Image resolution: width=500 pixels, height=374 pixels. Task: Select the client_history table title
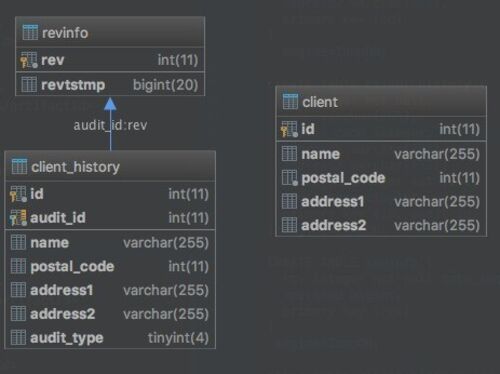pos(75,167)
